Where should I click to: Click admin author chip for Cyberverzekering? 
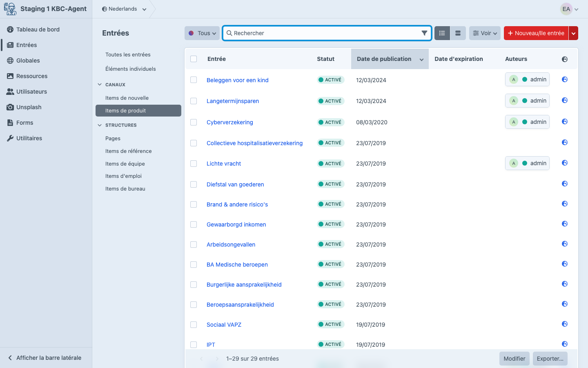[527, 122]
